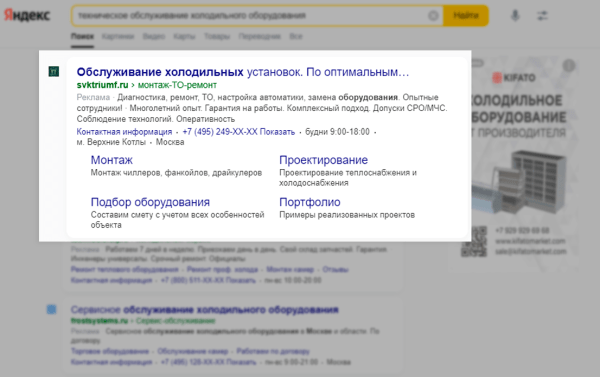The image size is (600, 377).
Task: Open the Переводчик tab
Action: 259,36
